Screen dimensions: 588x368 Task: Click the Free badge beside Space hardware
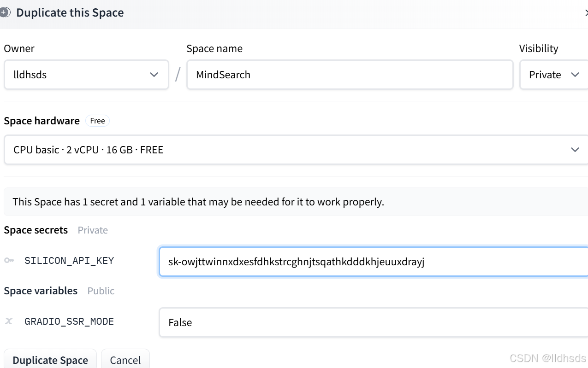coord(97,121)
